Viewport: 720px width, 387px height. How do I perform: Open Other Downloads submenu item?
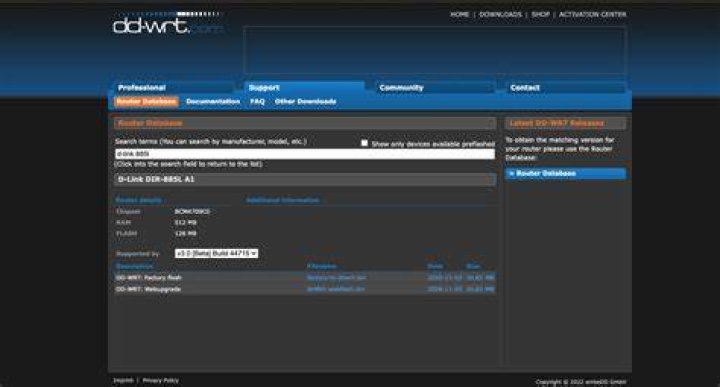tap(305, 101)
